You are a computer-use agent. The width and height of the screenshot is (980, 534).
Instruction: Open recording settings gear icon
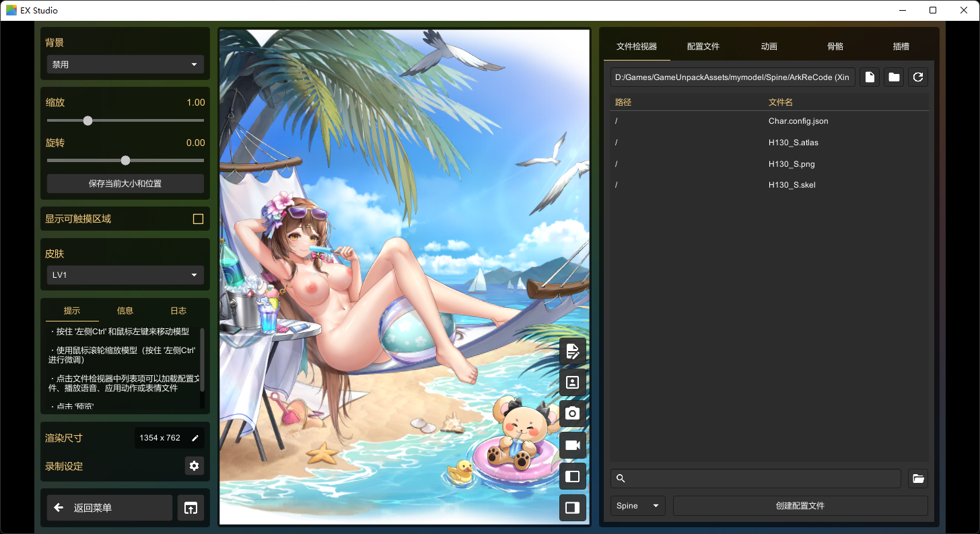[x=195, y=466]
